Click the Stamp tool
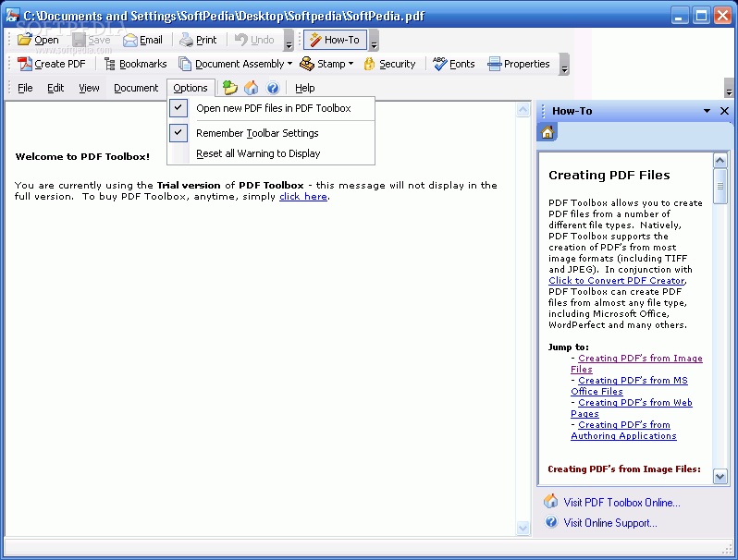The width and height of the screenshot is (738, 560). click(323, 64)
